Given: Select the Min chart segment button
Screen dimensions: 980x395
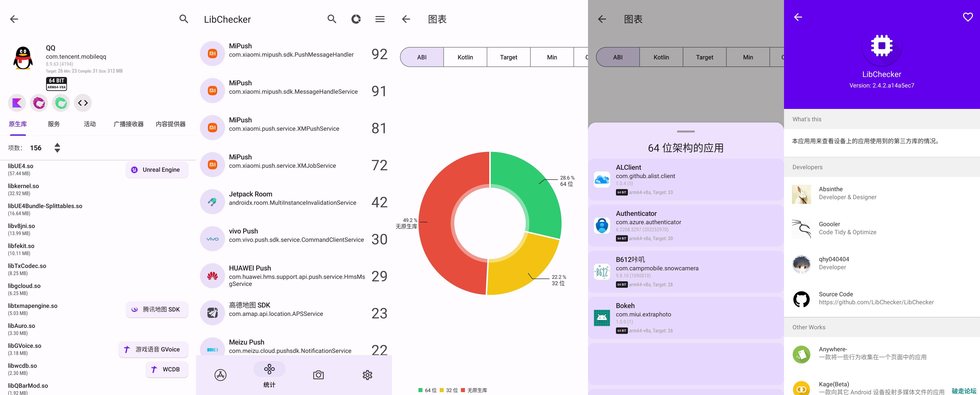Looking at the screenshot, I should coord(552,57).
